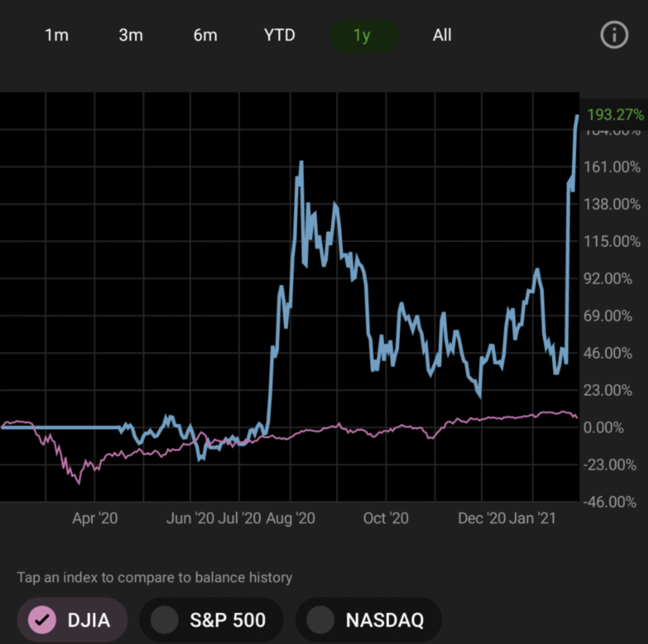The image size is (648, 644).
Task: Select the highlighted 1y range
Action: (x=362, y=35)
